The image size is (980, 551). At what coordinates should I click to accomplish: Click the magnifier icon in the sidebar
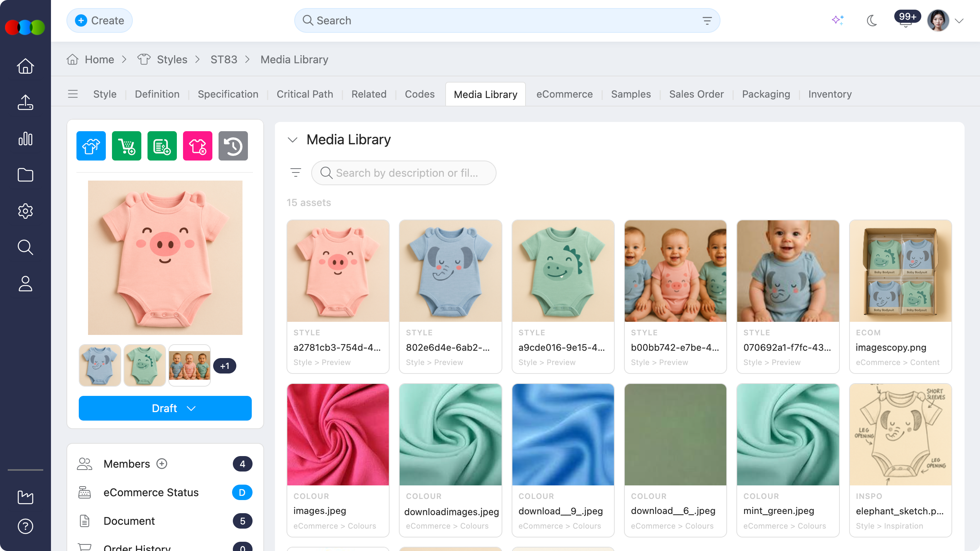[25, 247]
